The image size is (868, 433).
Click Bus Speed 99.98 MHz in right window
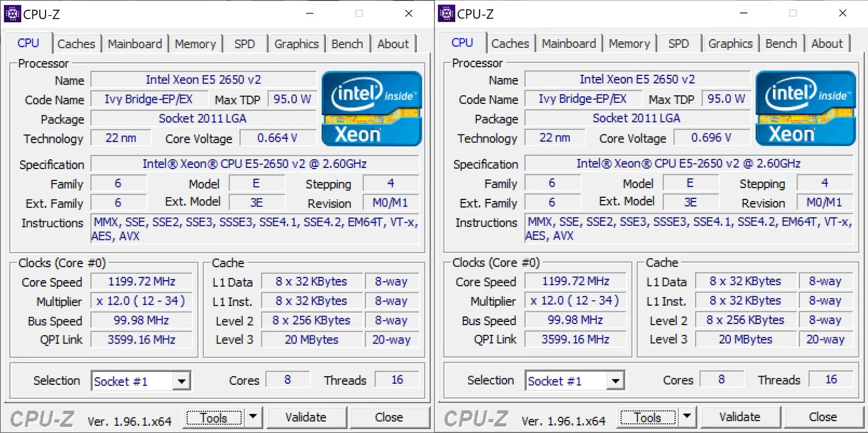click(576, 320)
